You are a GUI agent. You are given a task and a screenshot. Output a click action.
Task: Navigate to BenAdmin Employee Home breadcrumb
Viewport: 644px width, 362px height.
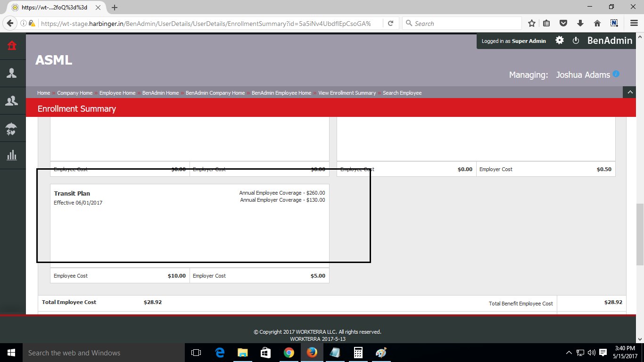coord(281,93)
